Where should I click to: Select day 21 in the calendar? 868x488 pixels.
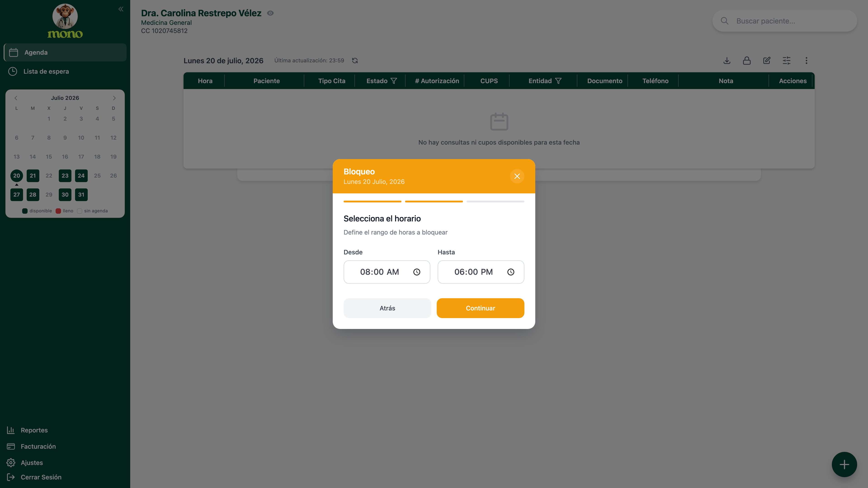[33, 176]
